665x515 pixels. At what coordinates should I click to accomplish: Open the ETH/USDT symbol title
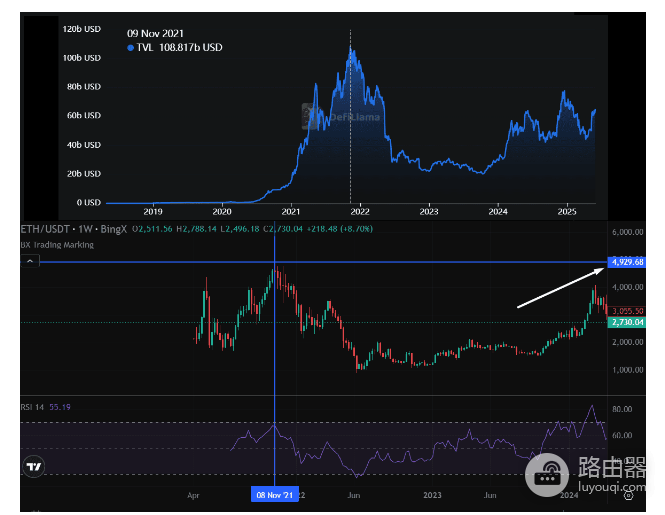click(45, 229)
